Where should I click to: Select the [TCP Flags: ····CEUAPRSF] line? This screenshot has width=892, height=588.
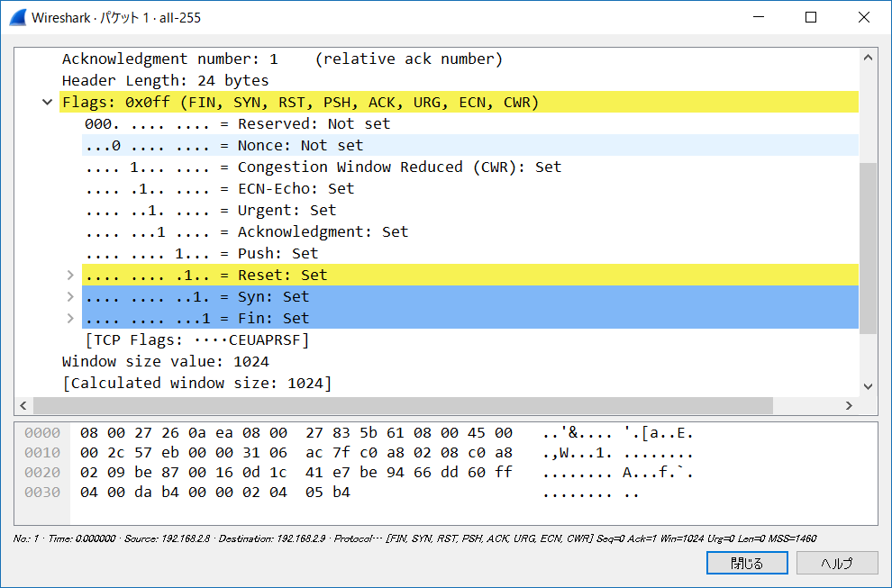(196, 340)
